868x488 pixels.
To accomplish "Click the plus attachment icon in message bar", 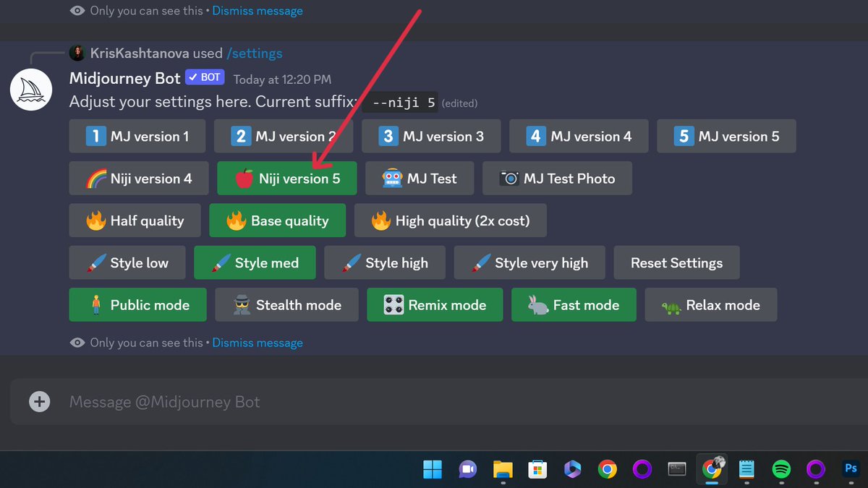I will pyautogui.click(x=40, y=402).
